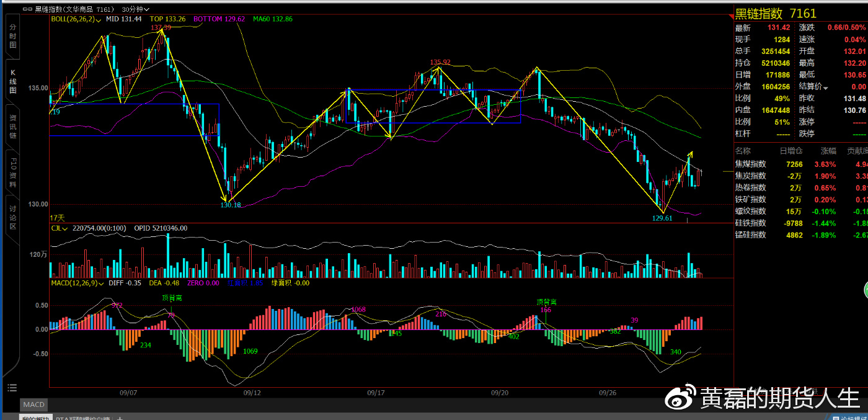Select the 焦炭指数 row

[x=801, y=176]
